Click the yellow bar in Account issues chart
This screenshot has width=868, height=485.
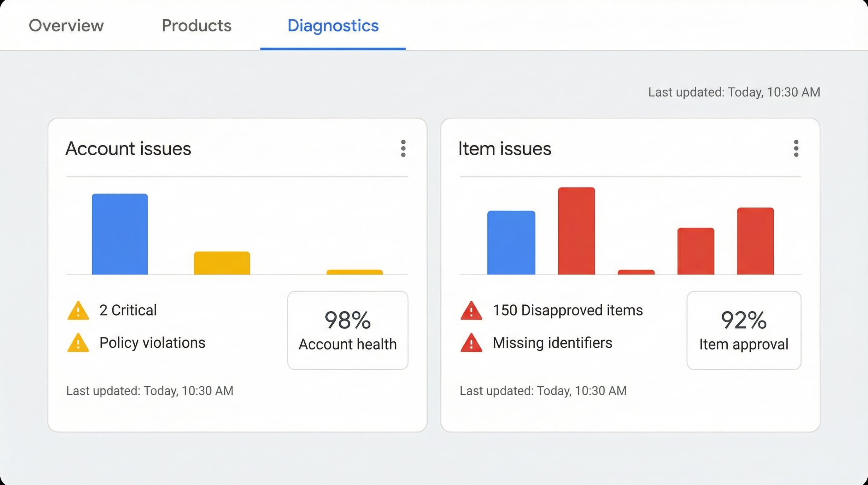pyautogui.click(x=222, y=263)
